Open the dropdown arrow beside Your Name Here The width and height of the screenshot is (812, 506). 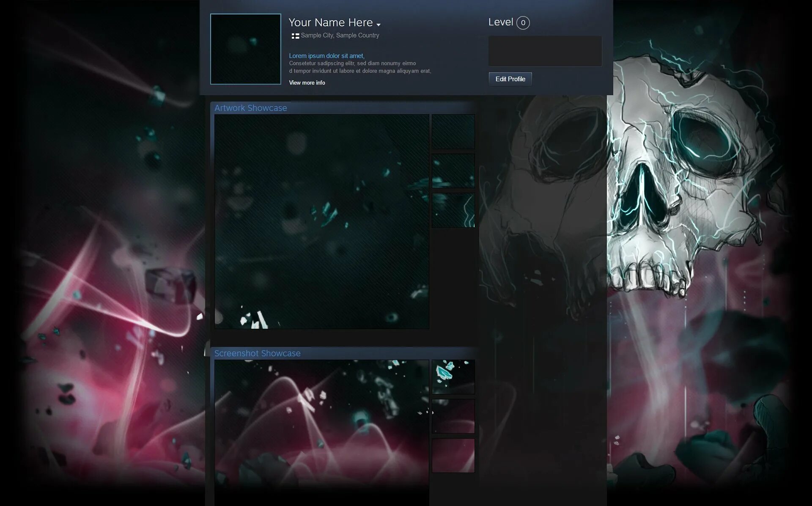pyautogui.click(x=379, y=25)
